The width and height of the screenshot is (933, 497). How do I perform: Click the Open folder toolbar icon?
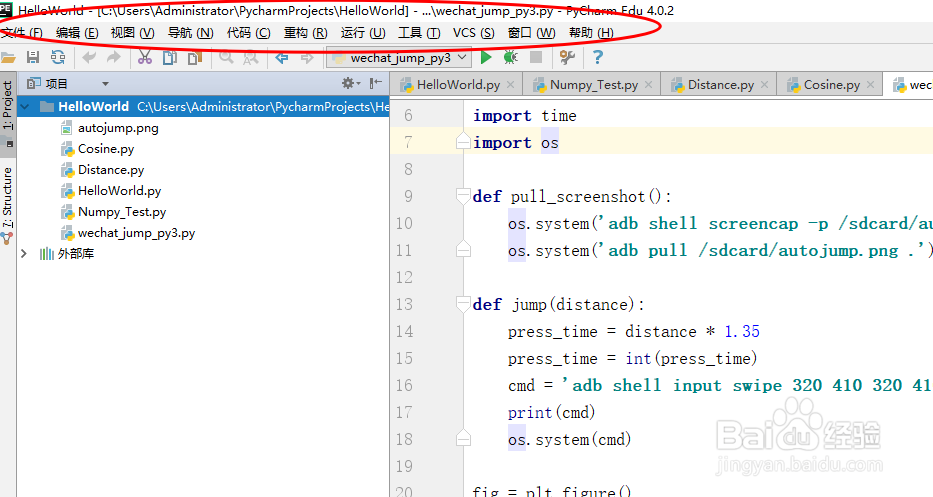coord(8,58)
